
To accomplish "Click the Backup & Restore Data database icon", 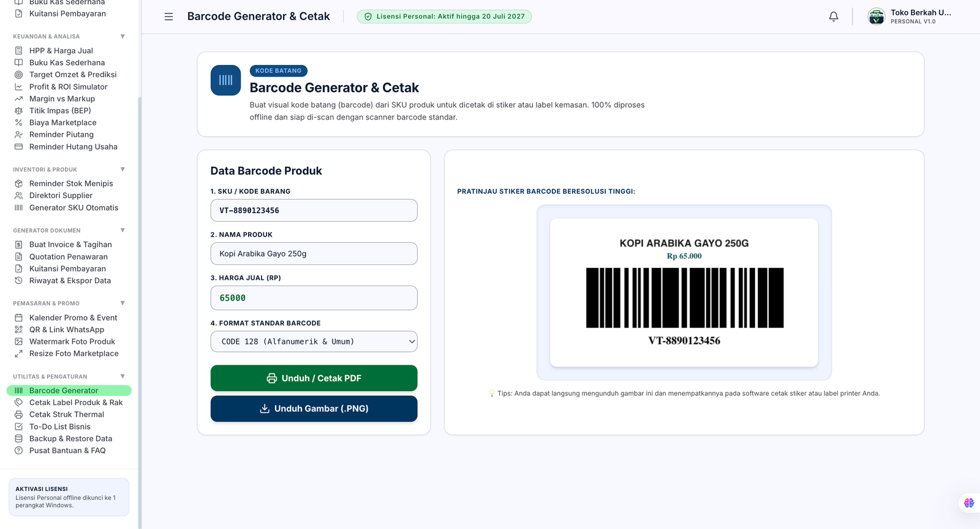I will [18, 439].
